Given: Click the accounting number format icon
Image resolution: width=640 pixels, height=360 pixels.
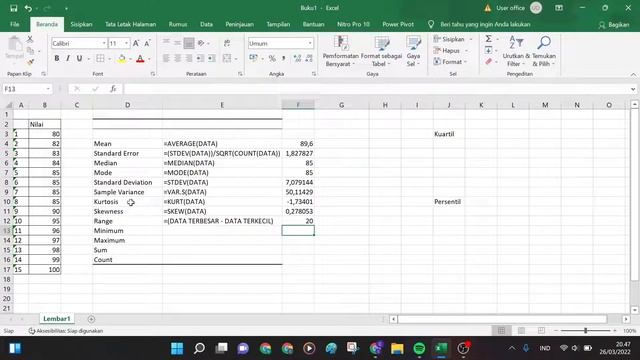Looking at the screenshot, I should pos(253,59).
